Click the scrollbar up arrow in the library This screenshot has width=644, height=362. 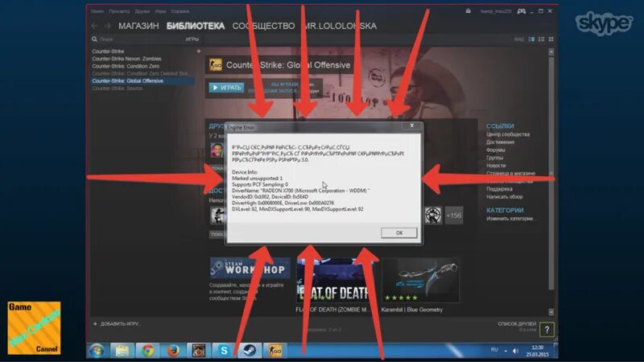click(551, 52)
